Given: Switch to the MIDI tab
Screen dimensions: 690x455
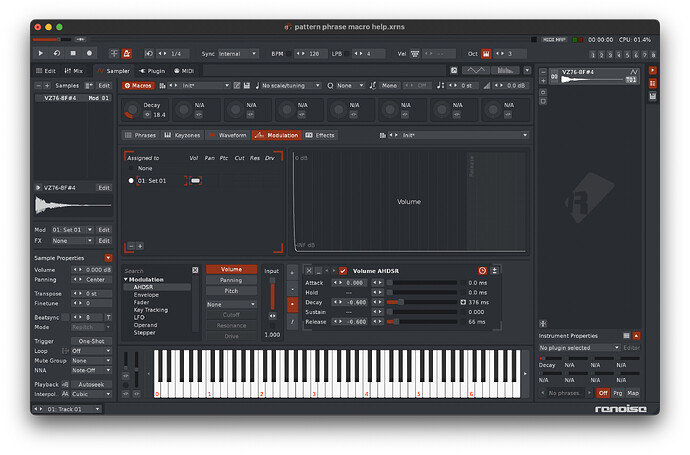Looking at the screenshot, I should coord(184,70).
